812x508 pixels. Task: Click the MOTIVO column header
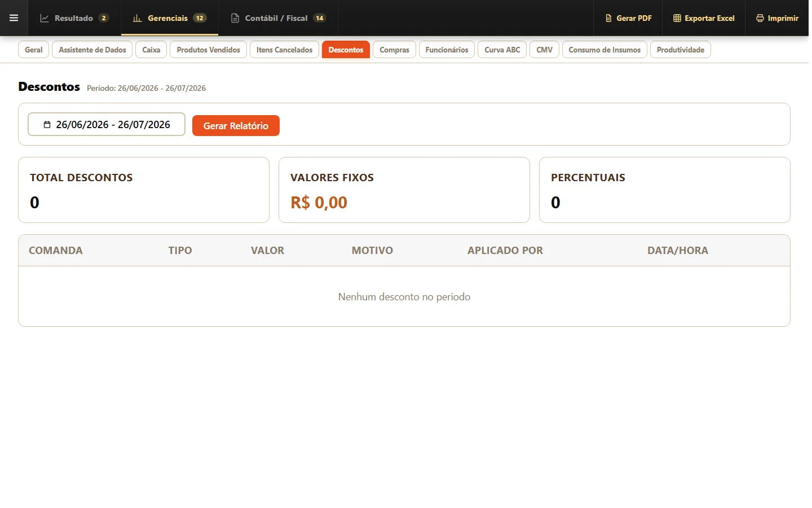373,251
